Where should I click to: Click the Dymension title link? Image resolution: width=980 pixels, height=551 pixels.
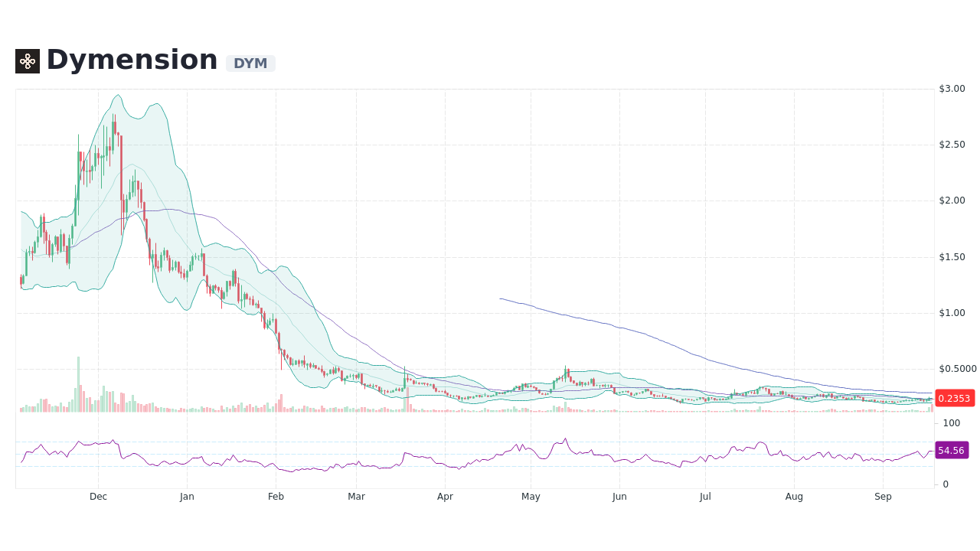(x=131, y=59)
